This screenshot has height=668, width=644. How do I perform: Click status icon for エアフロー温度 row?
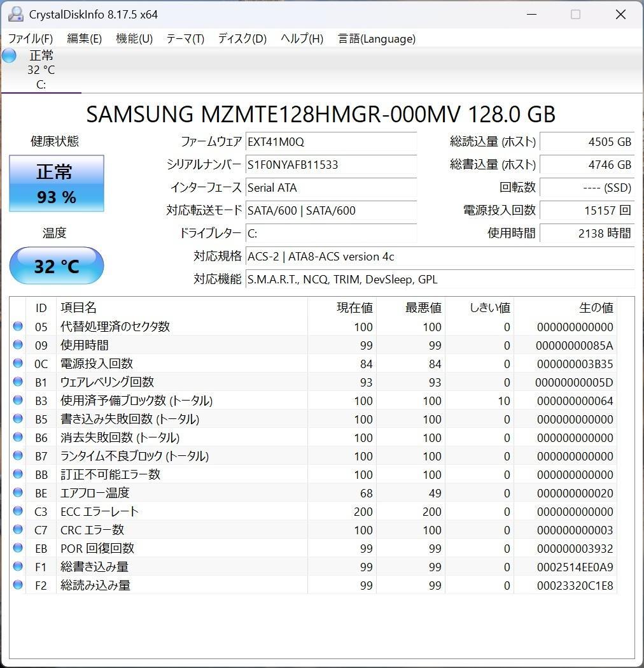17,493
